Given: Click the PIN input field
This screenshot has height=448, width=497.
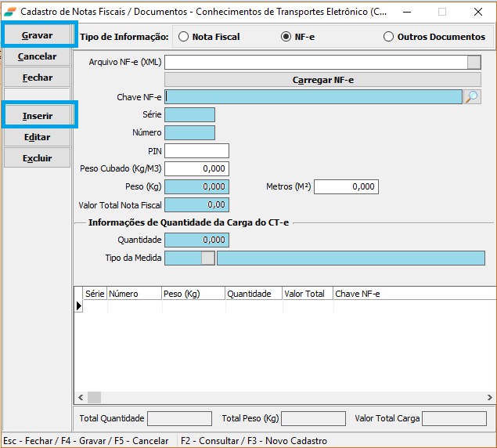Looking at the screenshot, I should pos(196,150).
